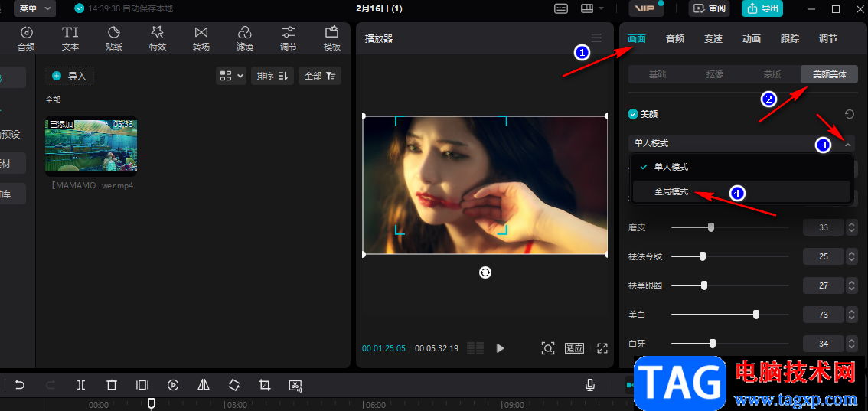The image size is (868, 411).
Task: Click the reverse playback icon in timeline toolbar
Action: click(x=173, y=385)
